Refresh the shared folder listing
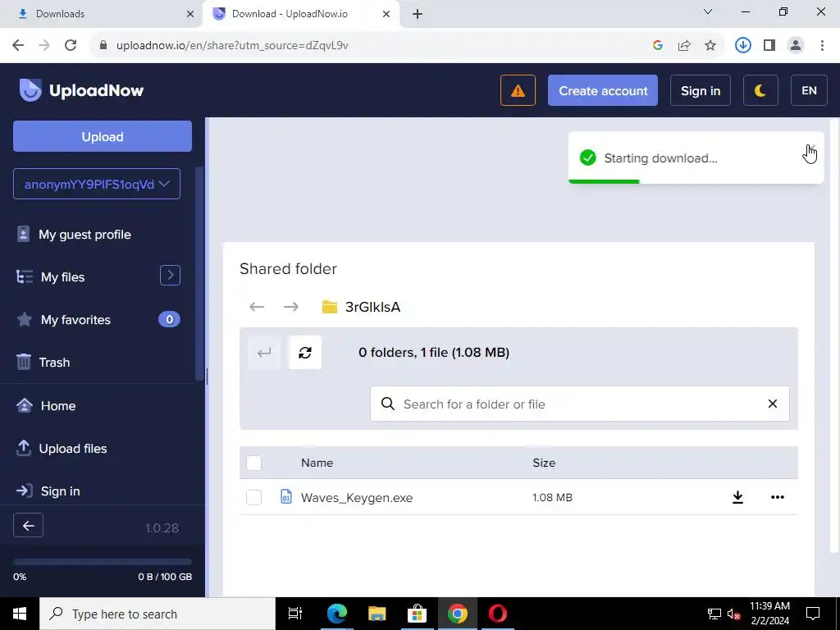The image size is (840, 630). click(x=305, y=353)
